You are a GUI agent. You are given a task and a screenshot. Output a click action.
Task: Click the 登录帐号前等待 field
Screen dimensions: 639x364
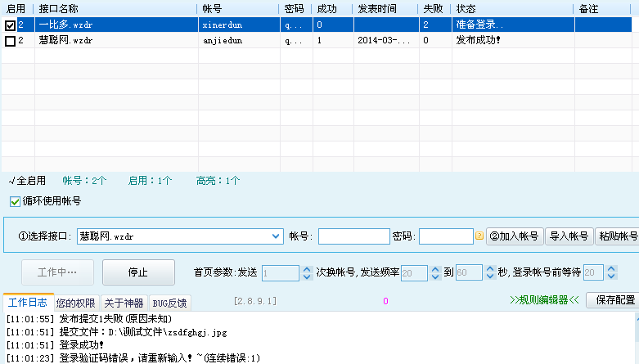click(x=593, y=273)
